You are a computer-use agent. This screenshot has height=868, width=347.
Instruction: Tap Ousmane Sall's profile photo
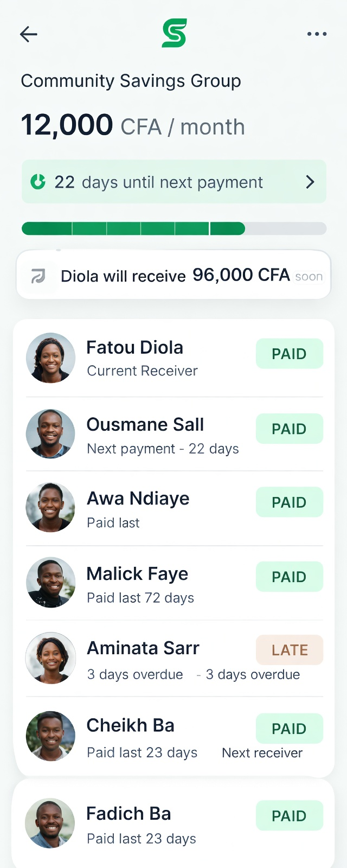coord(51,434)
